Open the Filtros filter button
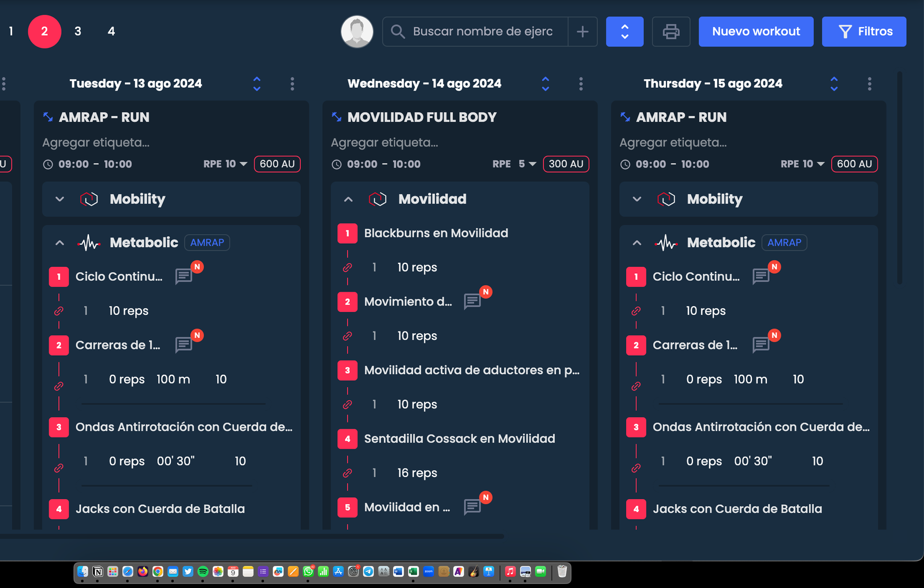The height and width of the screenshot is (588, 924). point(864,31)
